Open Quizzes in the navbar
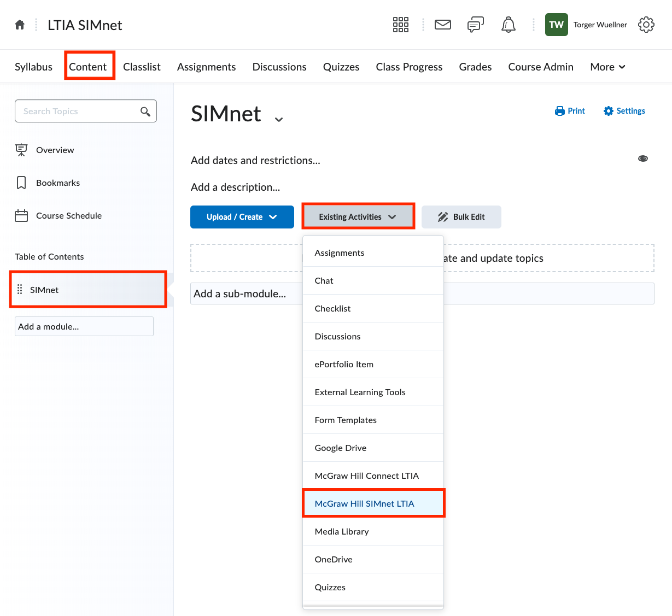This screenshot has height=616, width=672. pyautogui.click(x=341, y=67)
